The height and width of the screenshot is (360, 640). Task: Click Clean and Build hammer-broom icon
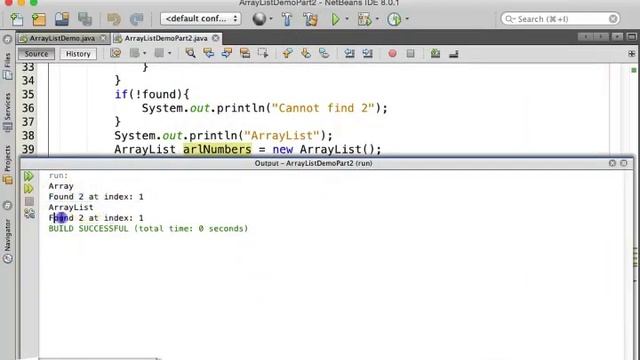(310, 19)
